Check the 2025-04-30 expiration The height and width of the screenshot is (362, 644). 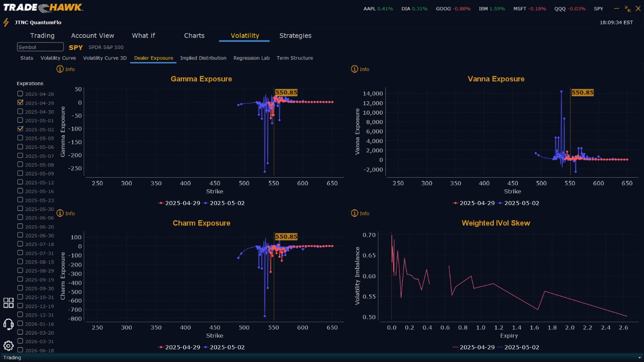pyautogui.click(x=20, y=112)
